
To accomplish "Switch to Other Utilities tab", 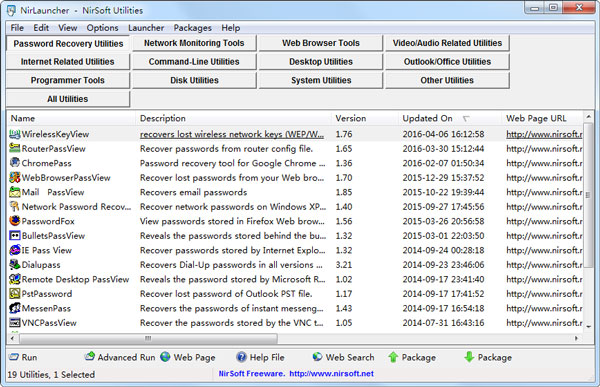I will point(447,80).
